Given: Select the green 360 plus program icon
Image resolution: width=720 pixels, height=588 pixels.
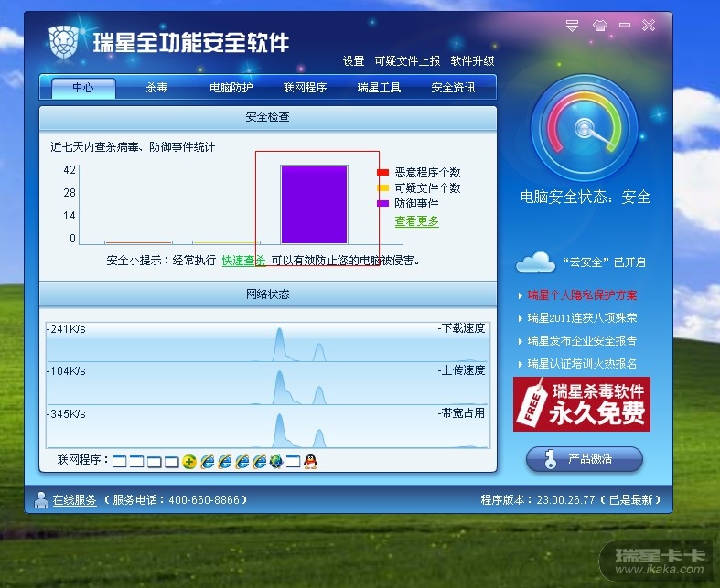Looking at the screenshot, I should coord(189,461).
